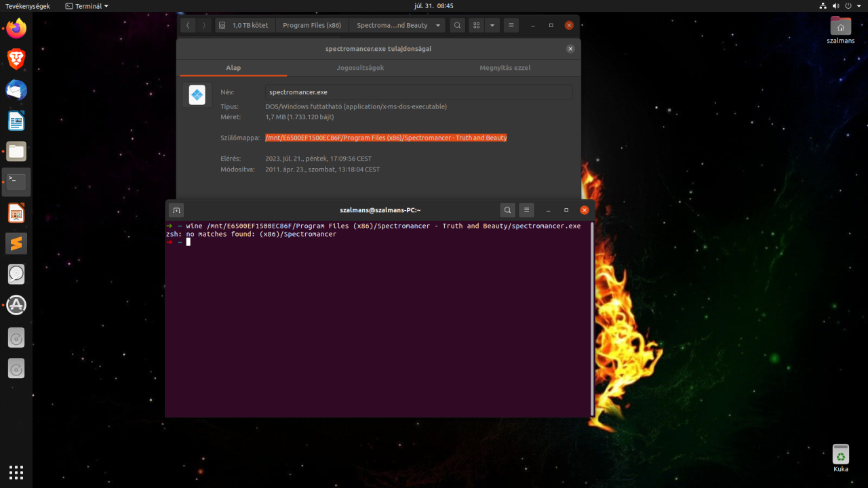Open LibreOffice Impress from the dock
Viewport: 868px width, 488px height.
tap(16, 213)
